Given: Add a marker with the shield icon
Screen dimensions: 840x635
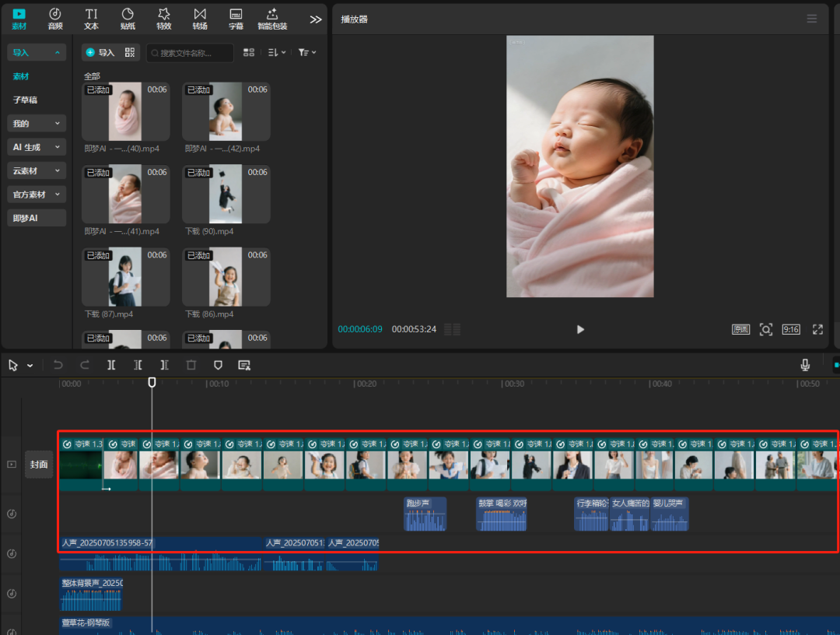Looking at the screenshot, I should click(218, 365).
